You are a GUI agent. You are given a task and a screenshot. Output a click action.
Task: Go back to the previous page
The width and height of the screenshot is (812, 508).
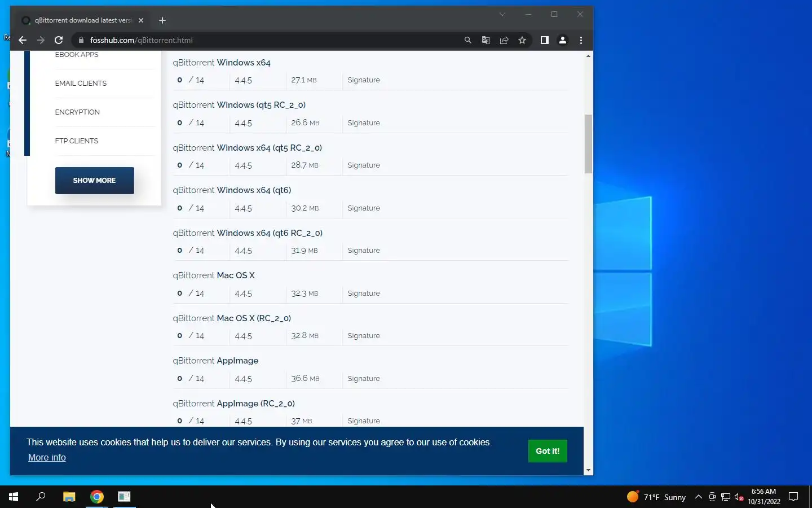coord(23,40)
